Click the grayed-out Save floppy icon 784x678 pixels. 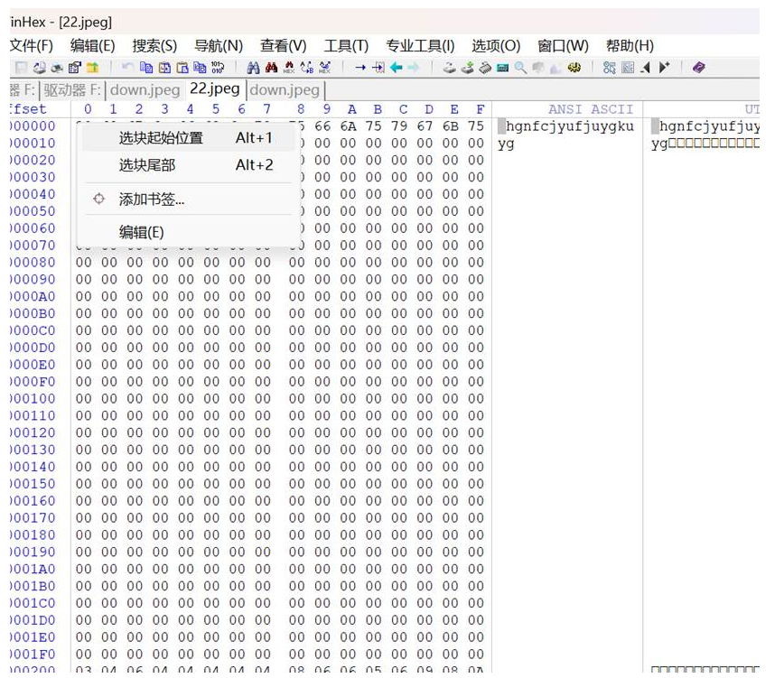(21, 68)
